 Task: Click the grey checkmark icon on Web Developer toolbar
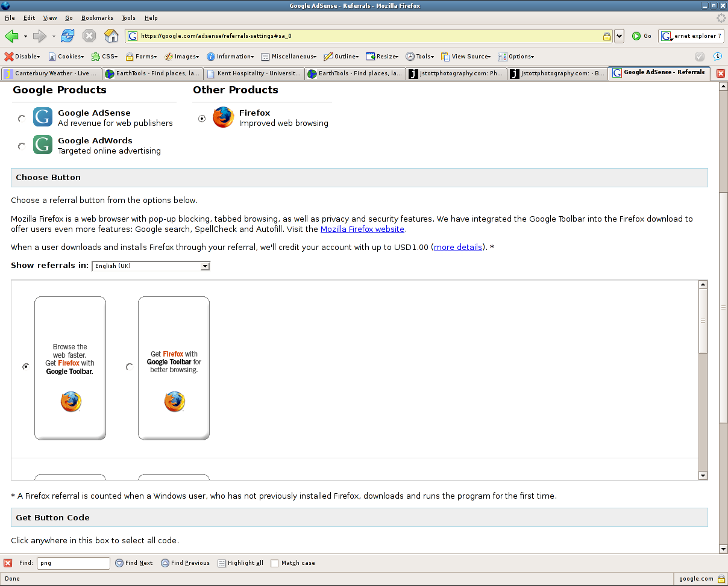click(x=700, y=57)
